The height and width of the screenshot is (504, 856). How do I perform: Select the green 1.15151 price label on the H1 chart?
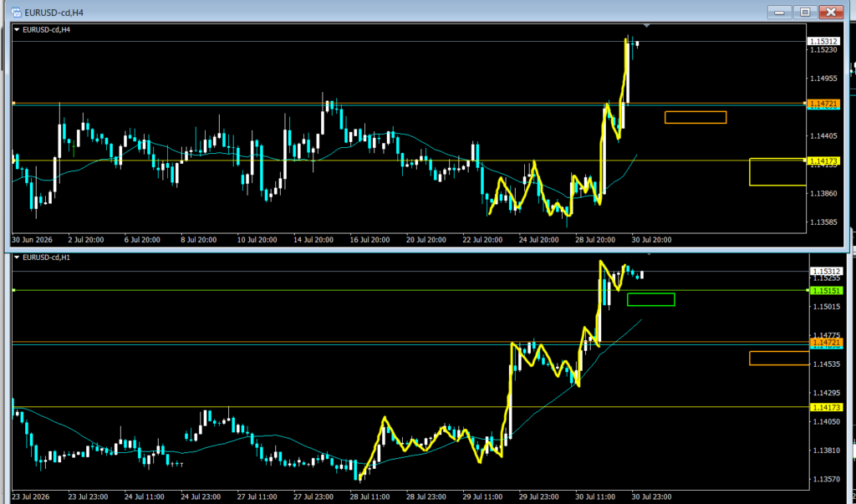point(828,291)
